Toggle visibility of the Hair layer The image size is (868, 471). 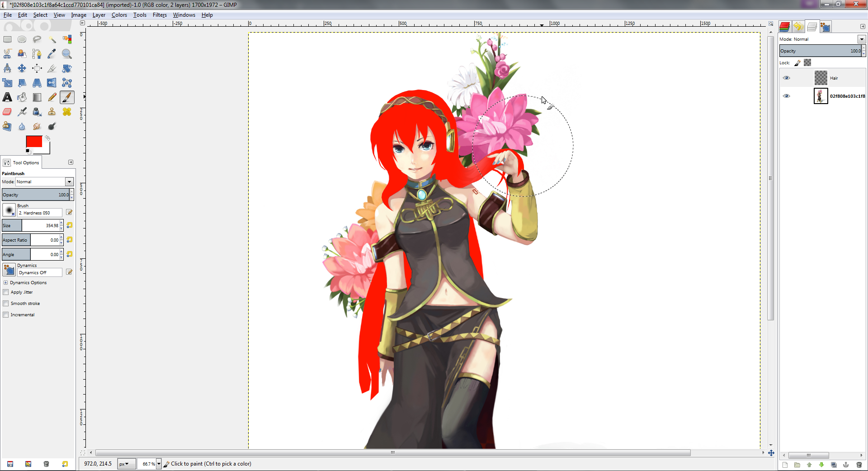(x=787, y=78)
